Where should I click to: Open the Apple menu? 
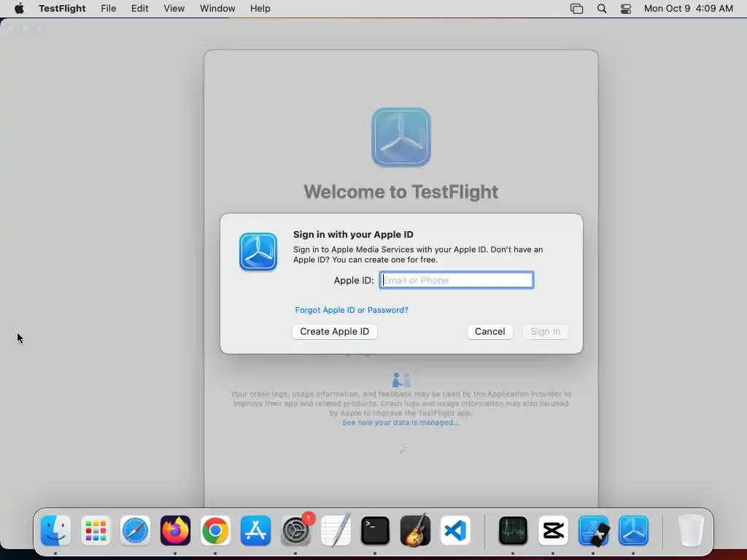click(x=19, y=9)
